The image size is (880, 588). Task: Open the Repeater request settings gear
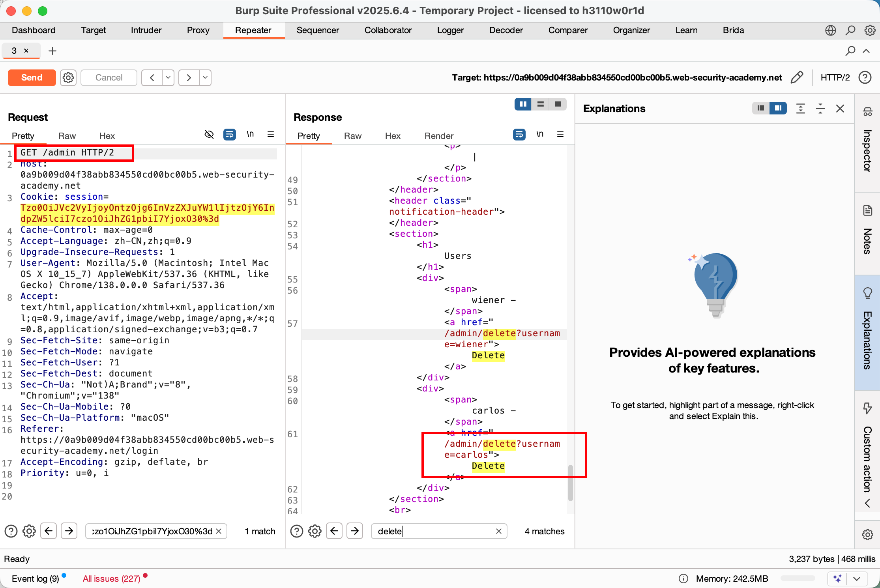point(68,78)
